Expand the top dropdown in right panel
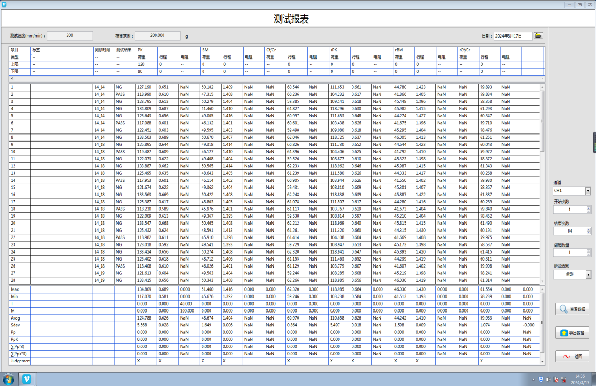The width and height of the screenshot is (597, 387). pyautogui.click(x=588, y=191)
